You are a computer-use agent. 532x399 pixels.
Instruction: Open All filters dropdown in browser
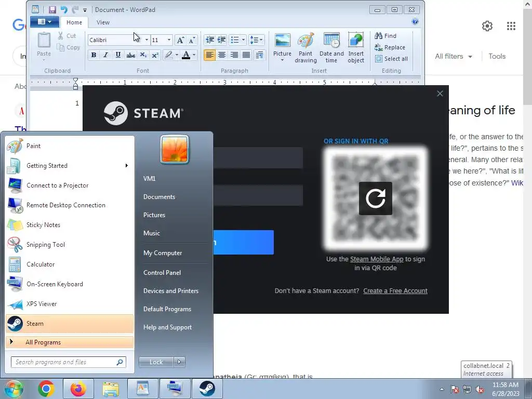453,56
